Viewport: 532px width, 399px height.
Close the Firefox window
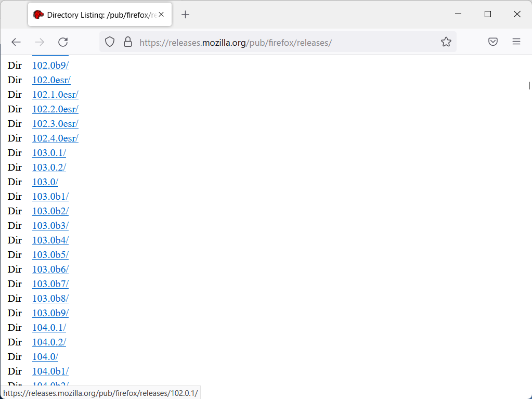pyautogui.click(x=517, y=14)
